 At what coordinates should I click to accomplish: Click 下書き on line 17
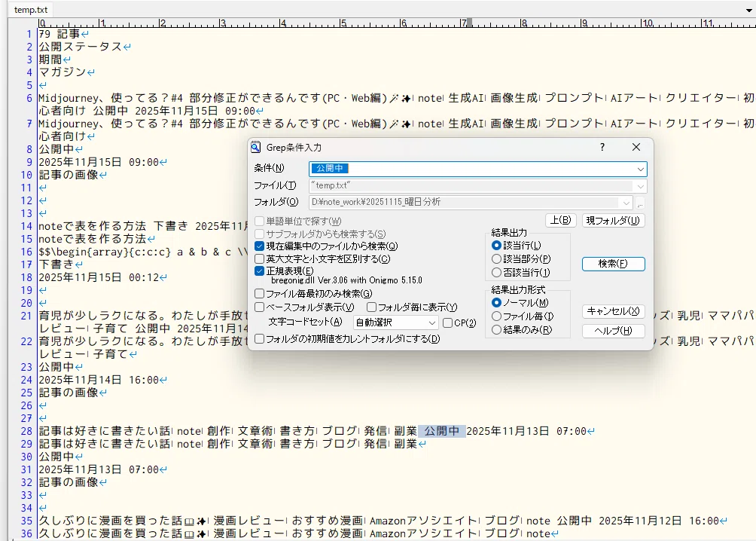(x=56, y=264)
